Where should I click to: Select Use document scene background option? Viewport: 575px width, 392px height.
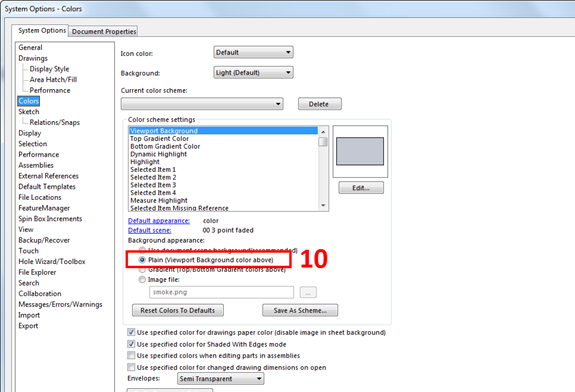click(x=142, y=250)
